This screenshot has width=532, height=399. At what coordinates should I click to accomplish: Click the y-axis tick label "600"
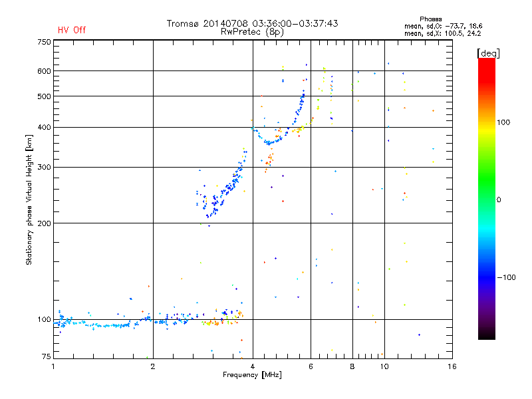45,71
